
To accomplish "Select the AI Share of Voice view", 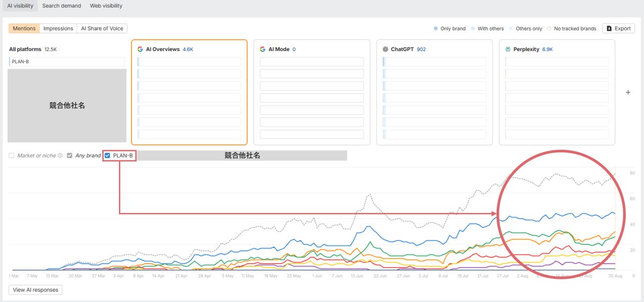I will (x=102, y=28).
